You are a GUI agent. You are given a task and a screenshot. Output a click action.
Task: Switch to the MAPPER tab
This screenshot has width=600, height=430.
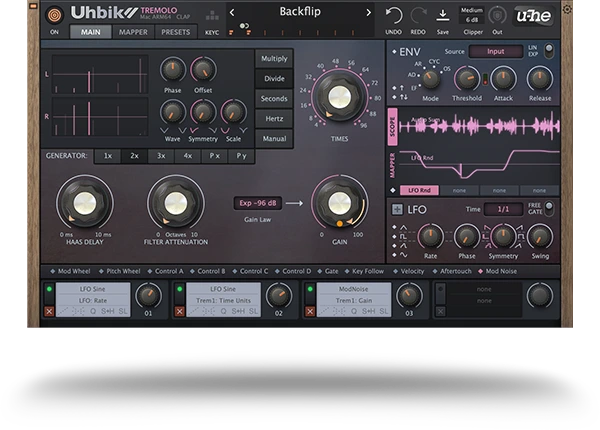[x=133, y=32]
